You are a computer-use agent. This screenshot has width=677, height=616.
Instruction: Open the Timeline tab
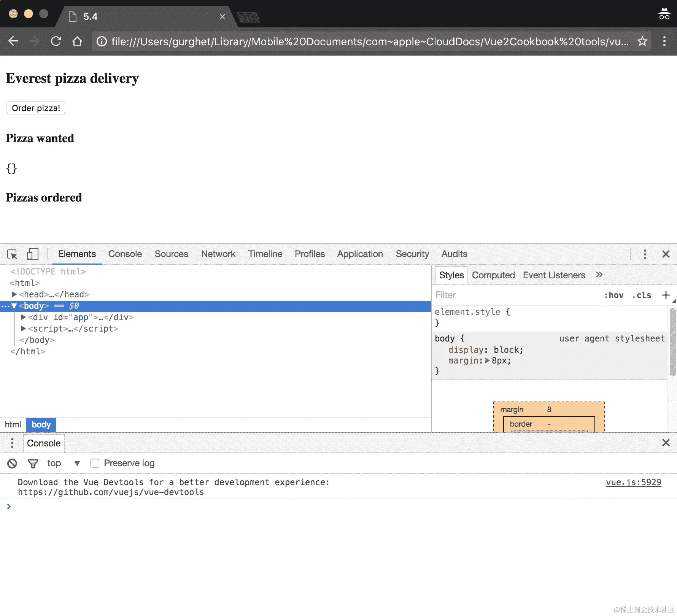[265, 254]
